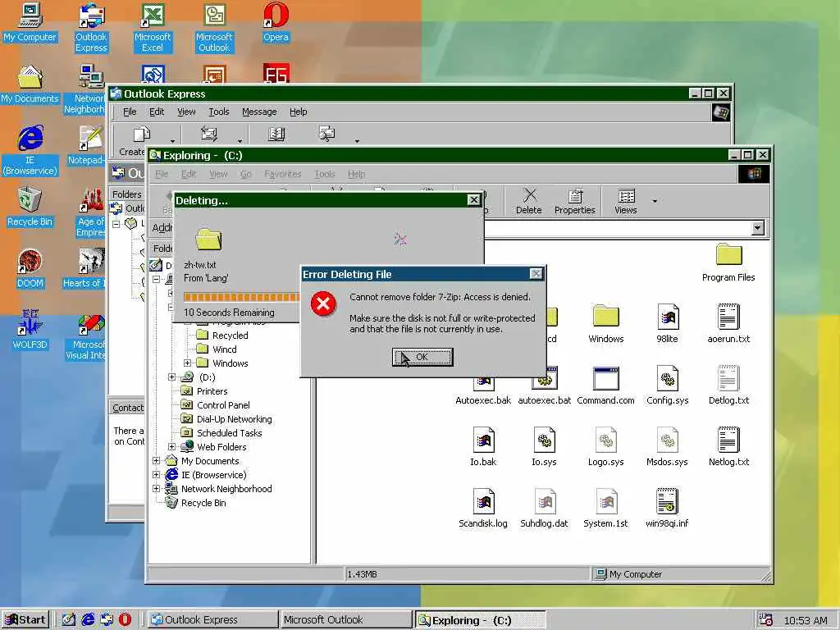The height and width of the screenshot is (630, 840).
Task: Select the System.1st file icon
Action: tap(605, 509)
